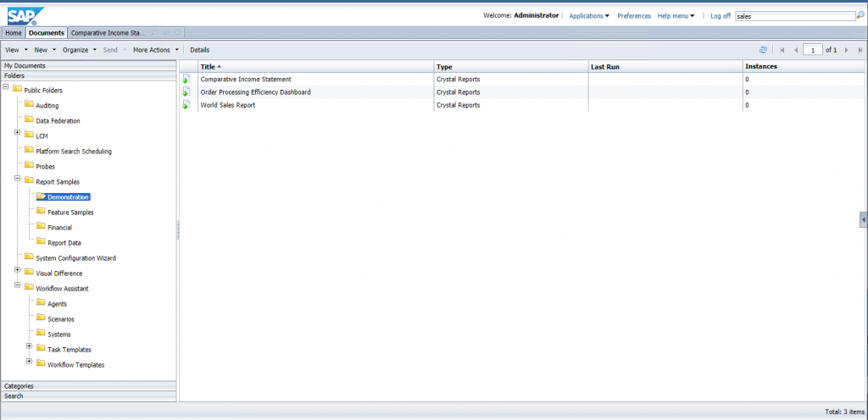Select the Demonstration folder label
This screenshot has height=420, width=868.
tap(69, 196)
